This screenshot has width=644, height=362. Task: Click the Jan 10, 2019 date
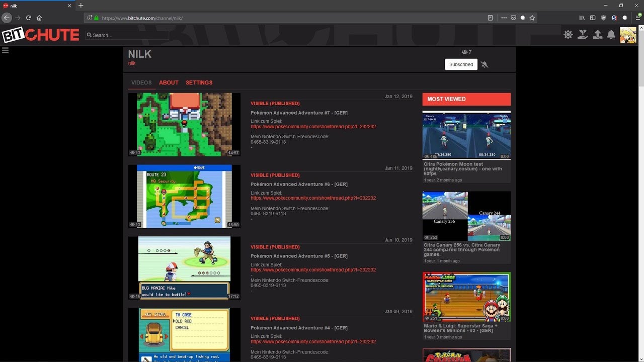[398, 240]
